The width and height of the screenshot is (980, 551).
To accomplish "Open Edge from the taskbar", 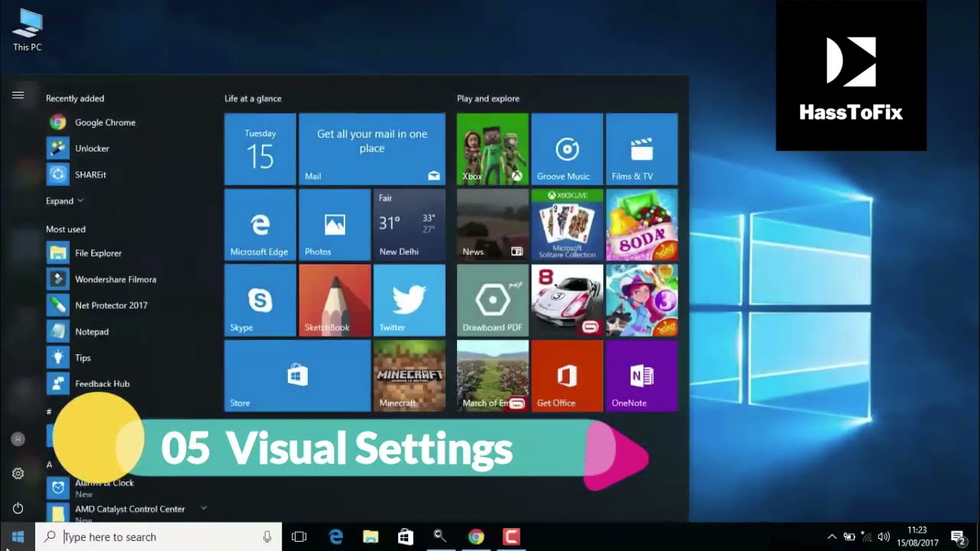I will click(335, 536).
